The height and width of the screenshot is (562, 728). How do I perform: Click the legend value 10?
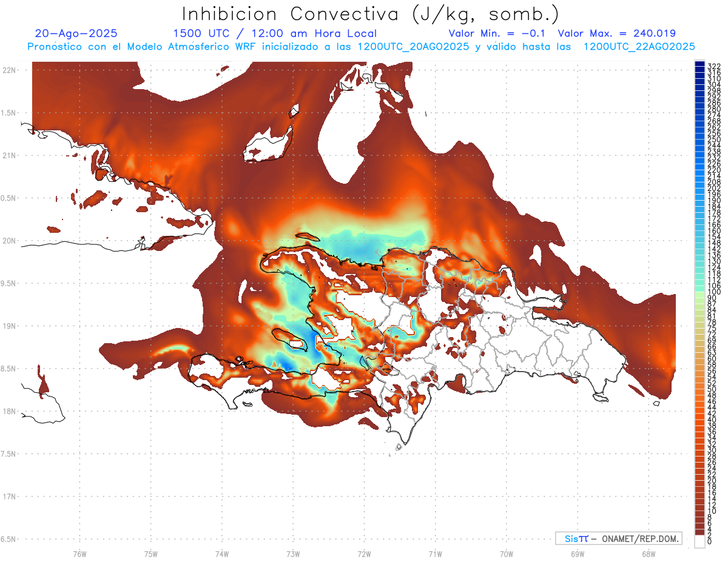point(712,511)
